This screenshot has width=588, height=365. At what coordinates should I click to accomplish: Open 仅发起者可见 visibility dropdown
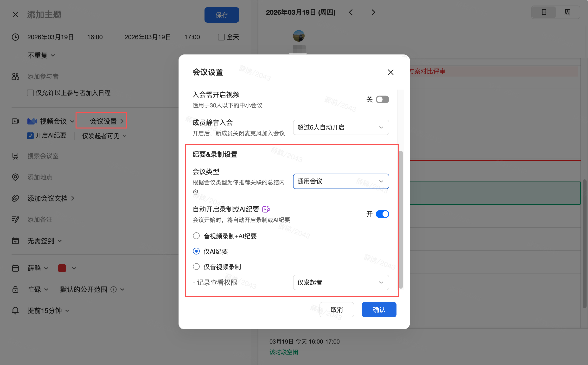point(104,136)
